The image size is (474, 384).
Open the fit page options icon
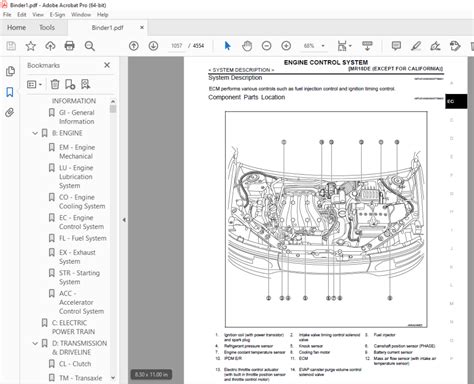click(344, 46)
